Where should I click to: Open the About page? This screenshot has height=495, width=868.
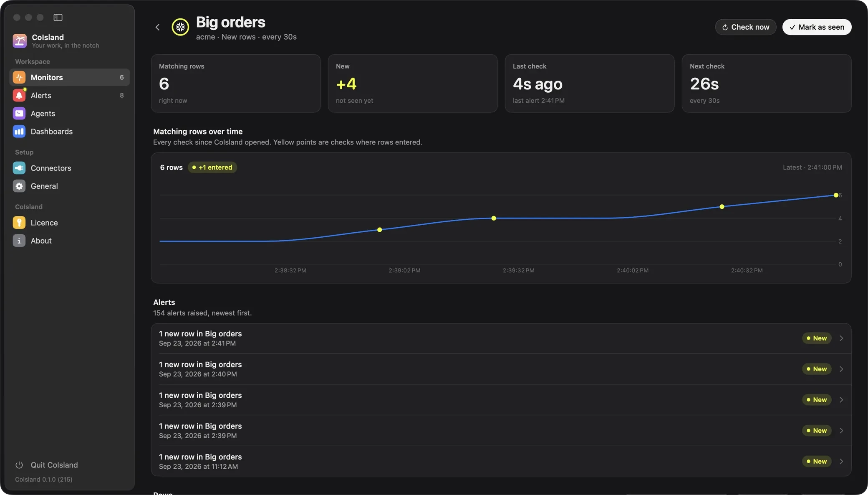pos(69,241)
